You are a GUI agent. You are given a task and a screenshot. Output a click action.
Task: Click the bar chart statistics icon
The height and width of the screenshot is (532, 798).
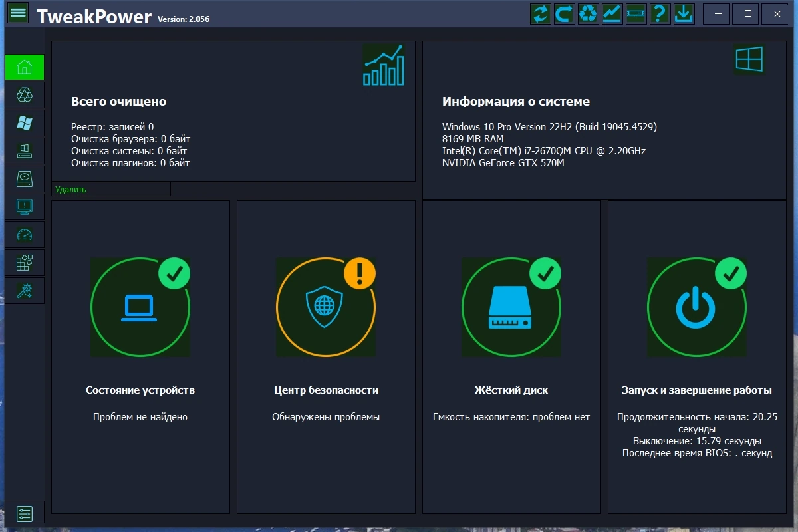tap(384, 65)
